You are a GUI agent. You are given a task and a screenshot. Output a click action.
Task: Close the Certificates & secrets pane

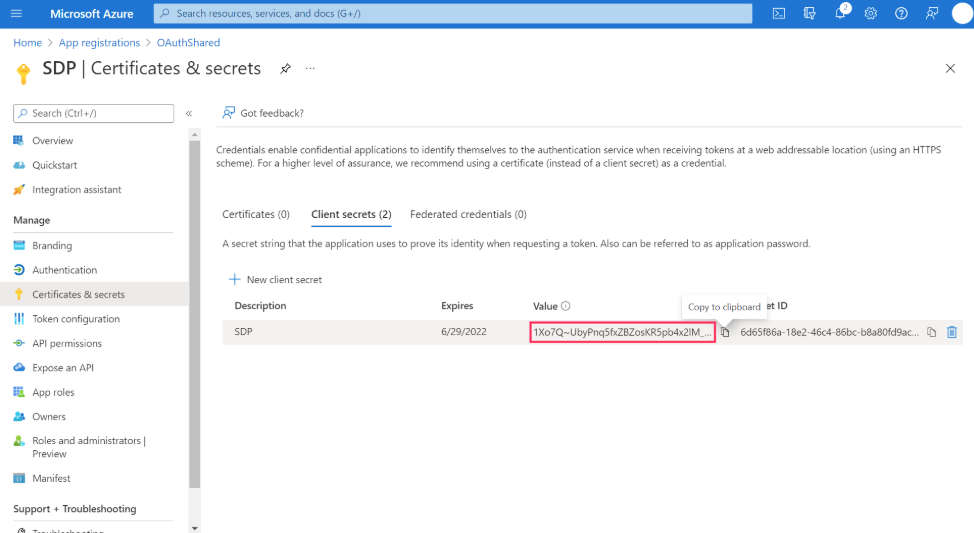pyautogui.click(x=950, y=68)
